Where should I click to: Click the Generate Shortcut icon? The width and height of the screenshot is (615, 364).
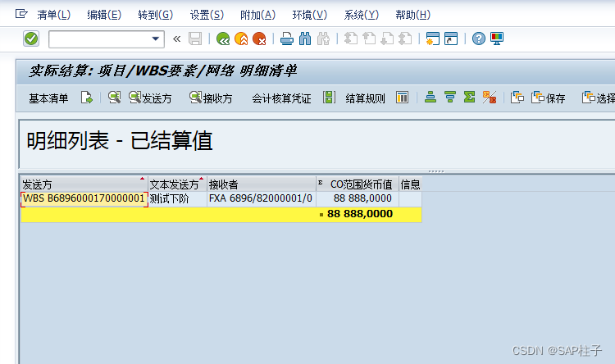point(451,39)
